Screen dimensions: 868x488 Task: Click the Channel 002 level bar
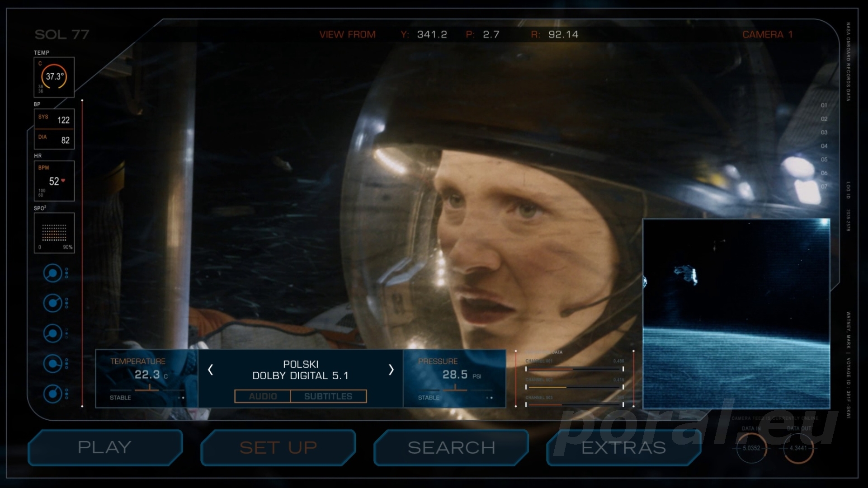575,387
